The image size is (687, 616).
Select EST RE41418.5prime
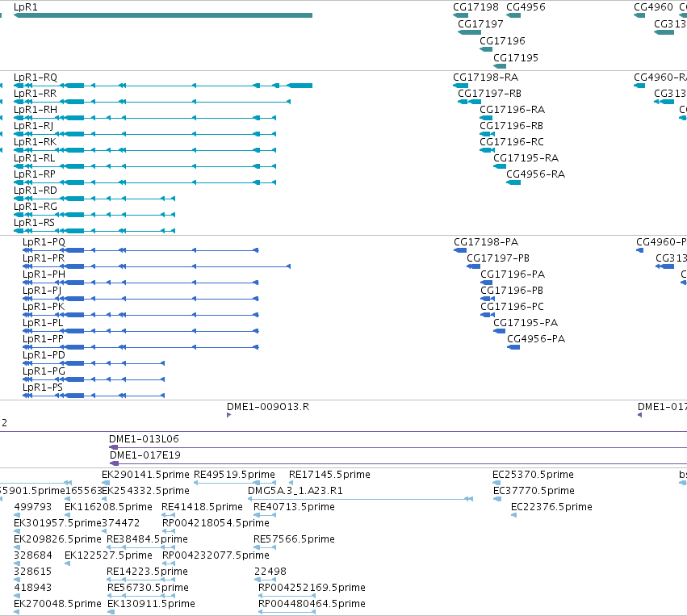pos(168,515)
